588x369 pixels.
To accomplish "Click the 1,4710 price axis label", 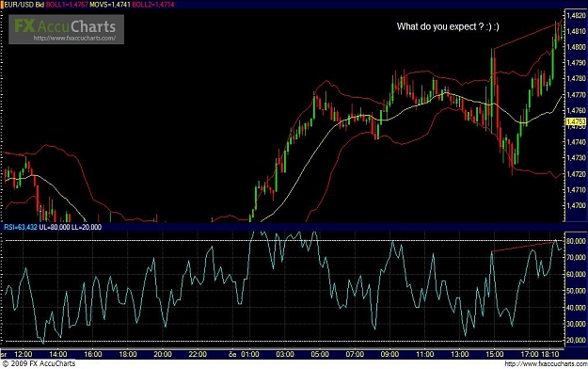I will 576,190.
